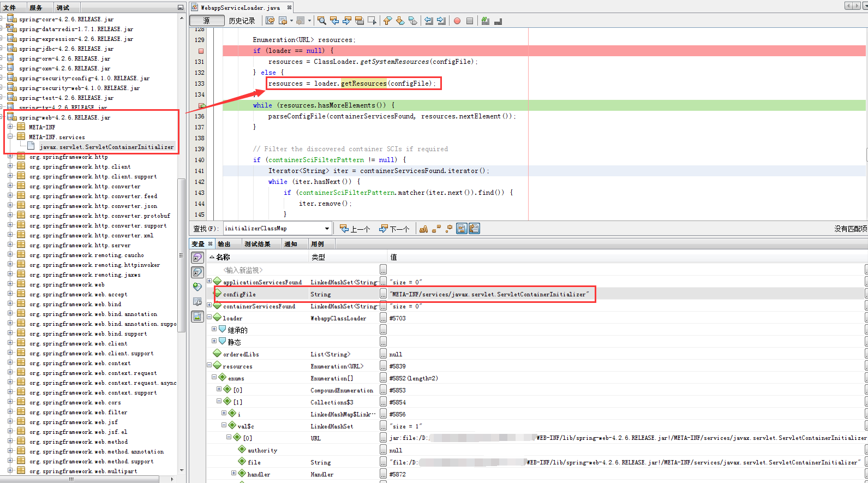Screen dimensions: 868x483
Task: Click the uncomment lines toolbar icon
Action: point(498,21)
